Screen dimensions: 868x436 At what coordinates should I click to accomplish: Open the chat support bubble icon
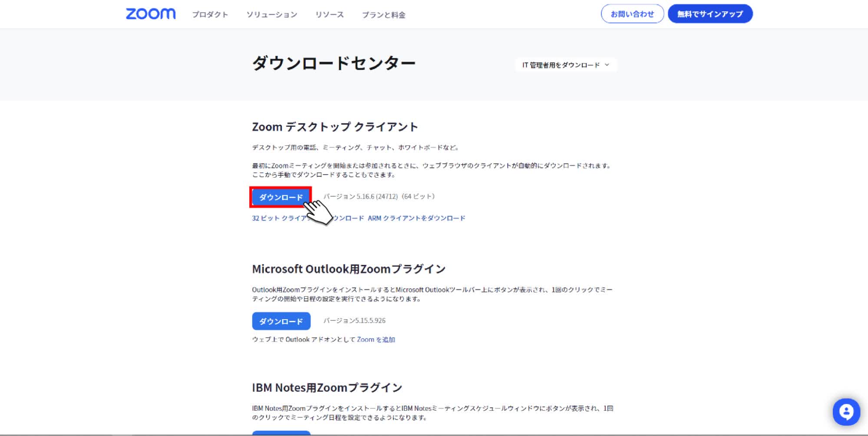[846, 412]
